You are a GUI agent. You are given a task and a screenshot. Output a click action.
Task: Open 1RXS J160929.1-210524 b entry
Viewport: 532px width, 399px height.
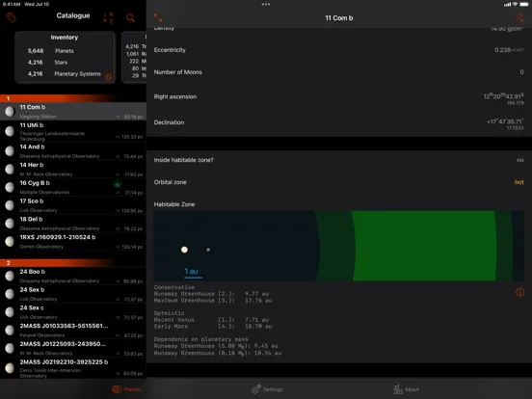(x=73, y=241)
